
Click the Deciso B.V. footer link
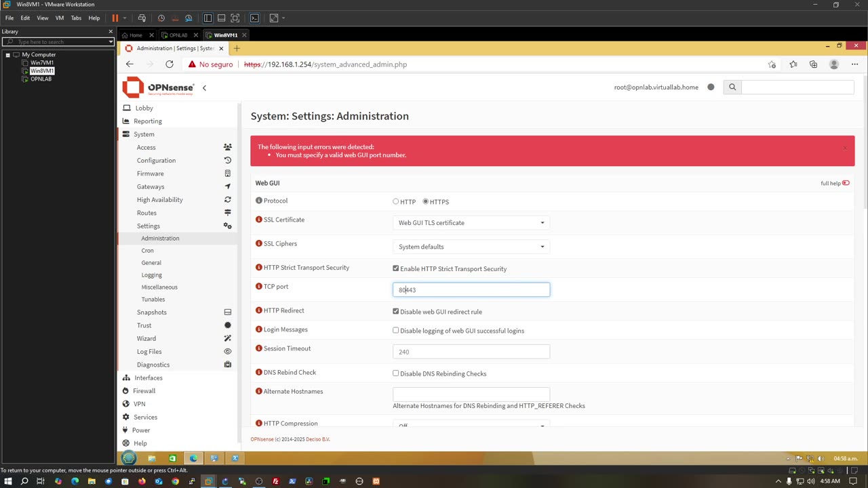click(317, 439)
